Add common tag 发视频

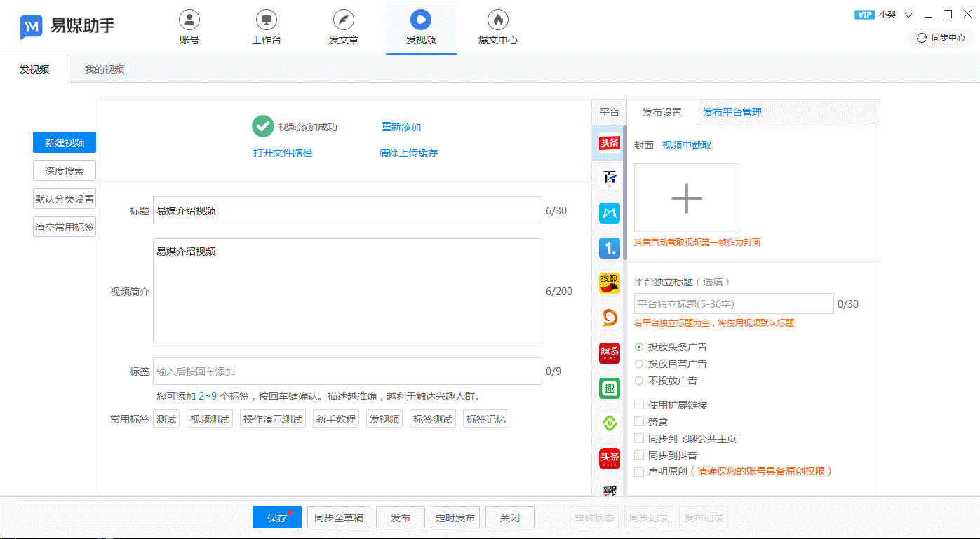point(384,419)
